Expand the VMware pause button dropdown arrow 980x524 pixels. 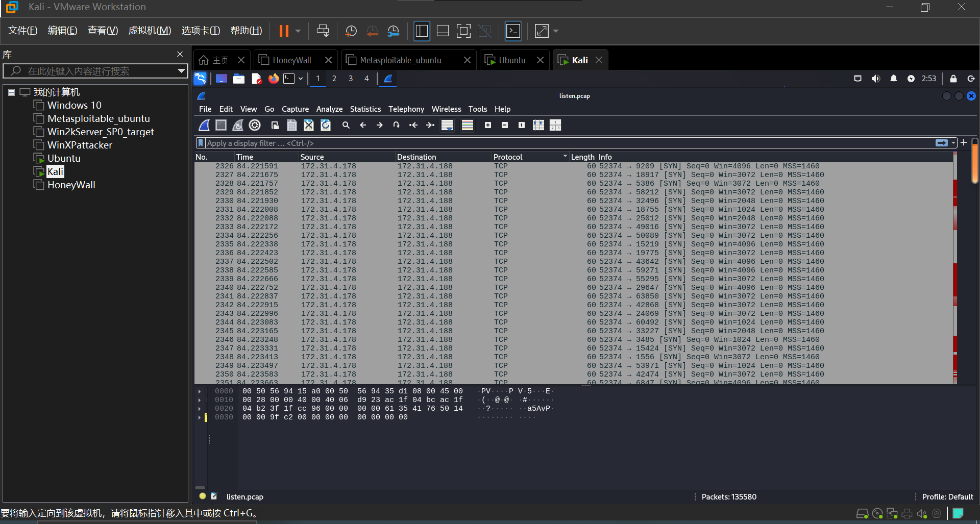point(298,31)
